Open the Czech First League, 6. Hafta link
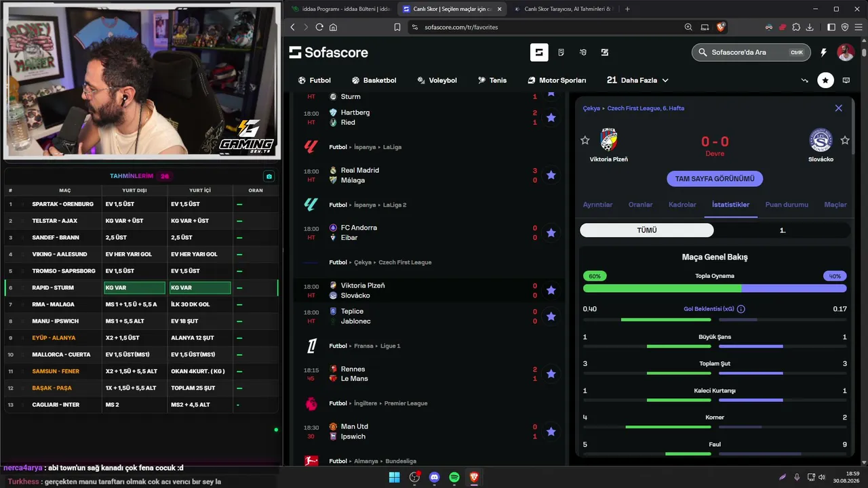The image size is (868, 488). click(646, 108)
